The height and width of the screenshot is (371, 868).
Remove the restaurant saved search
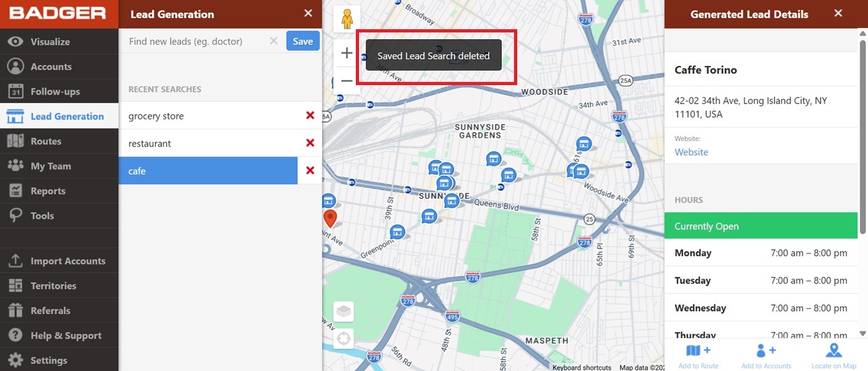(x=310, y=143)
